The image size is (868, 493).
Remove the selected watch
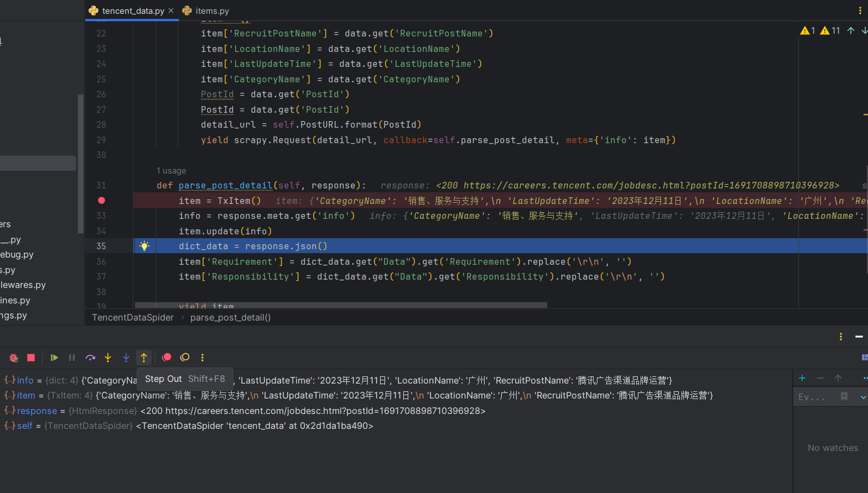[820, 378]
